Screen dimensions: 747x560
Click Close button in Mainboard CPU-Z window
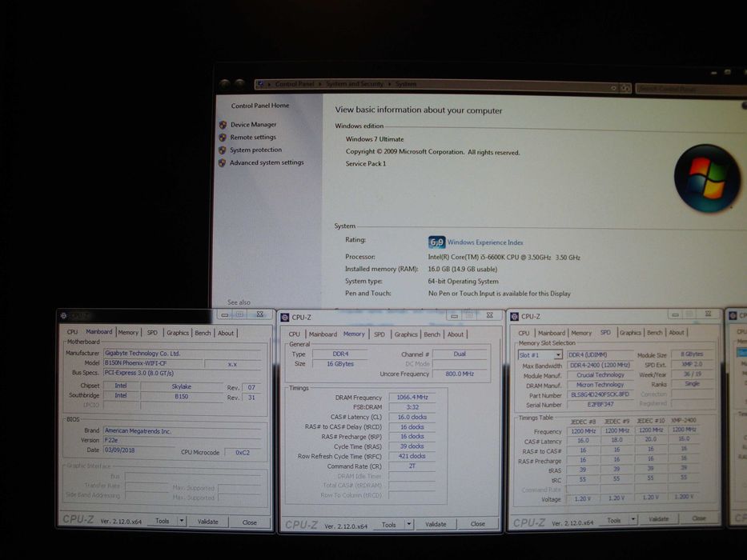249,522
